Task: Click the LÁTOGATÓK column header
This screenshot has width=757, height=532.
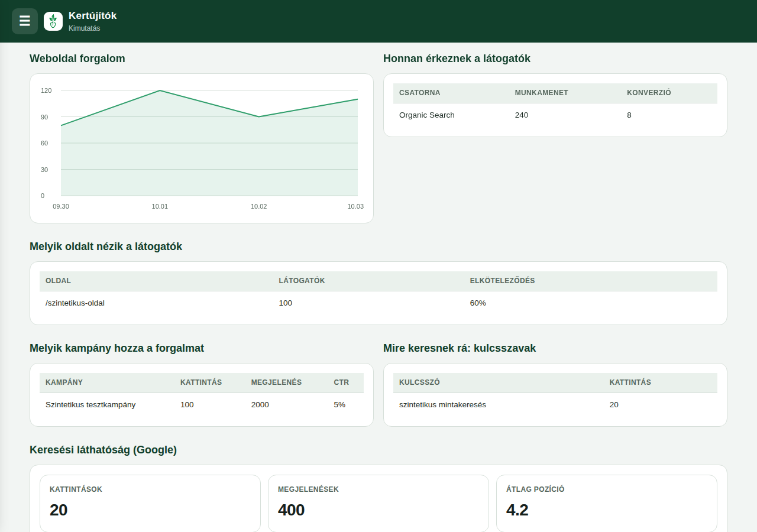Action: pyautogui.click(x=302, y=281)
